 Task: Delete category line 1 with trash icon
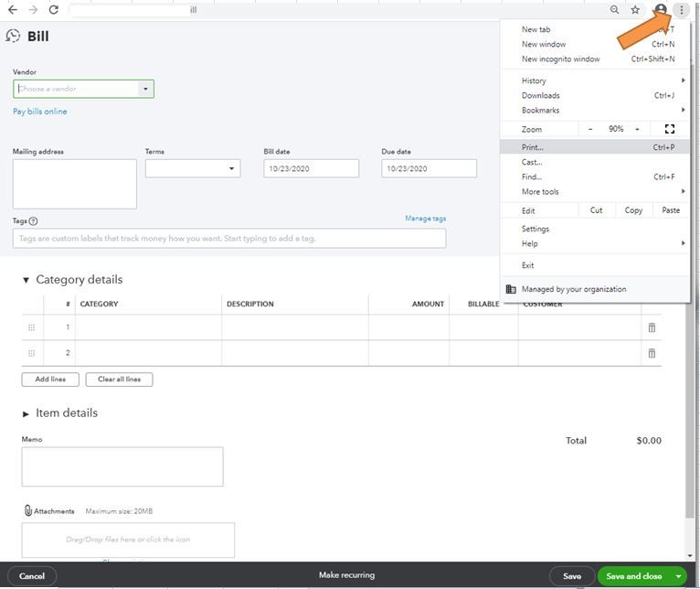(652, 327)
